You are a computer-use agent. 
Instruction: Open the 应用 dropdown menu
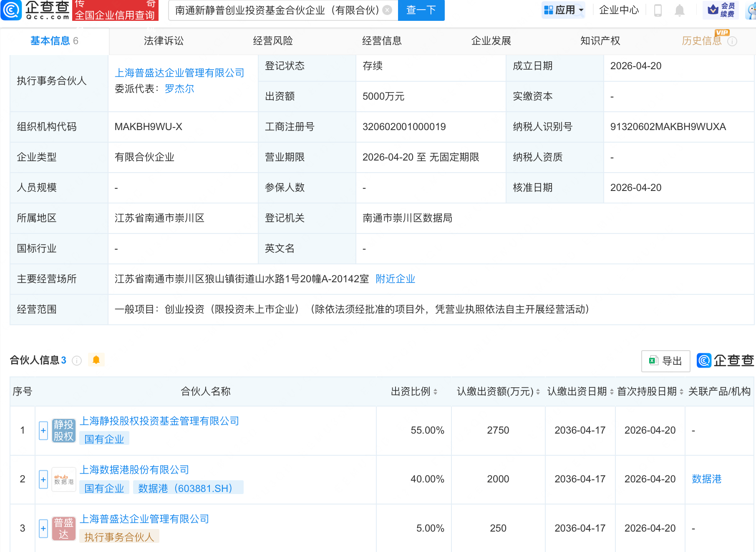[x=563, y=10]
